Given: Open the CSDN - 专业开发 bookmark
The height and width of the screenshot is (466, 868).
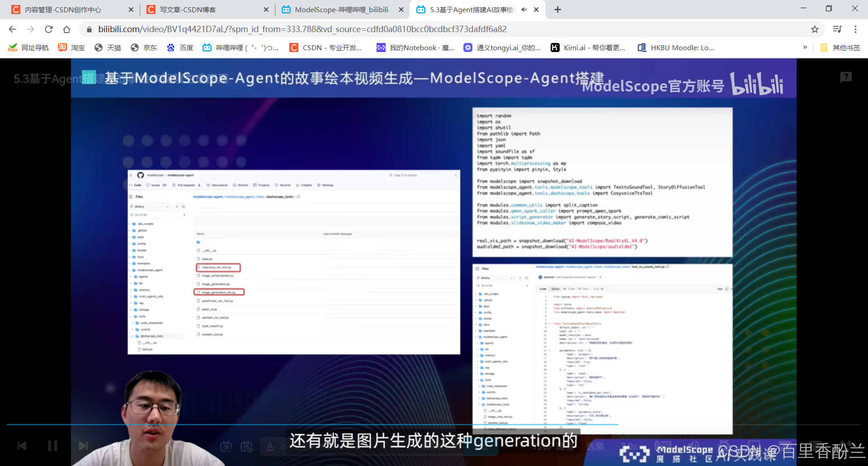Looking at the screenshot, I should [x=326, y=48].
